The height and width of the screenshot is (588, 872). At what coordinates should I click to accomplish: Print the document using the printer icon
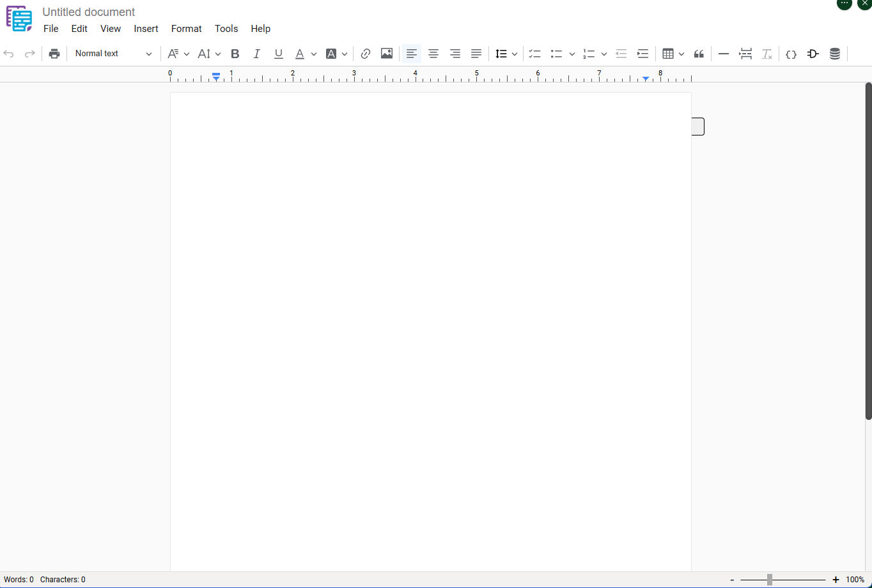click(54, 54)
